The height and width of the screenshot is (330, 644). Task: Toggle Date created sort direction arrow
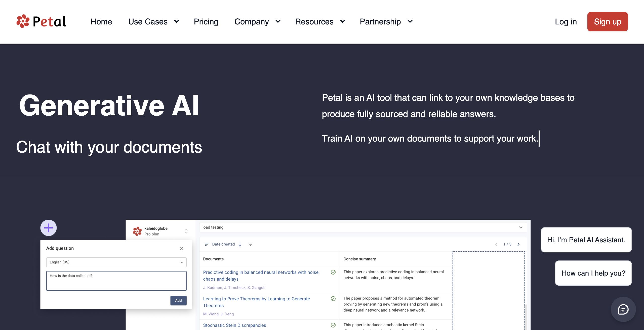[240, 244]
